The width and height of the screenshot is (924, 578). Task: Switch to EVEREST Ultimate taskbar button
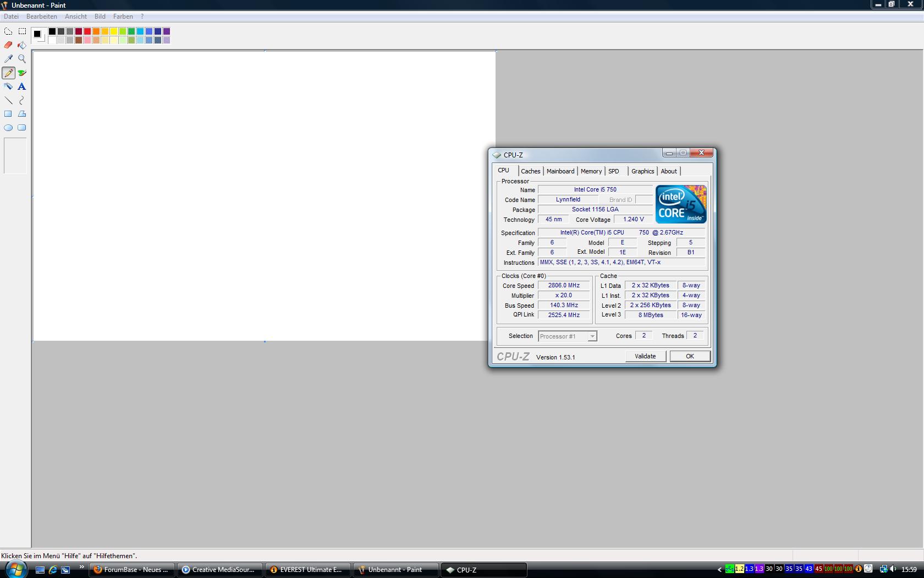[x=308, y=570]
